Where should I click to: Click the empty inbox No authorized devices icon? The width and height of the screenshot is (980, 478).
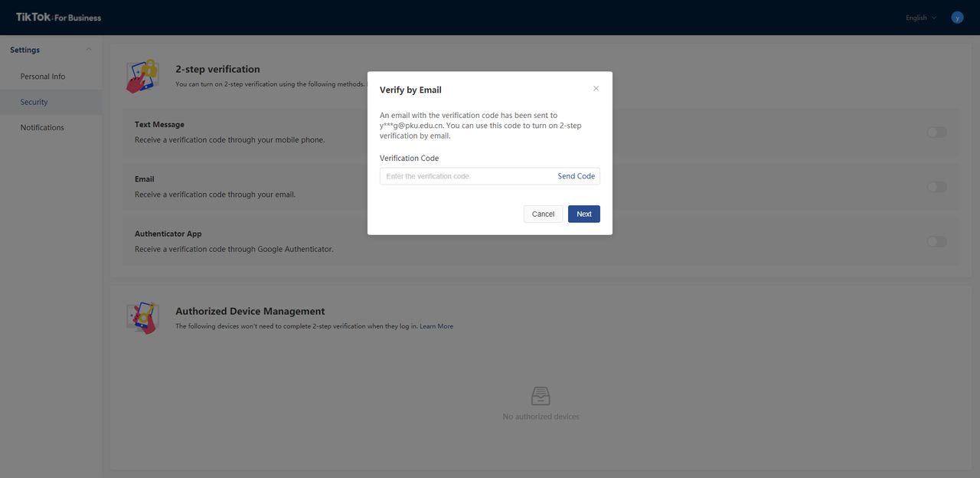541,396
